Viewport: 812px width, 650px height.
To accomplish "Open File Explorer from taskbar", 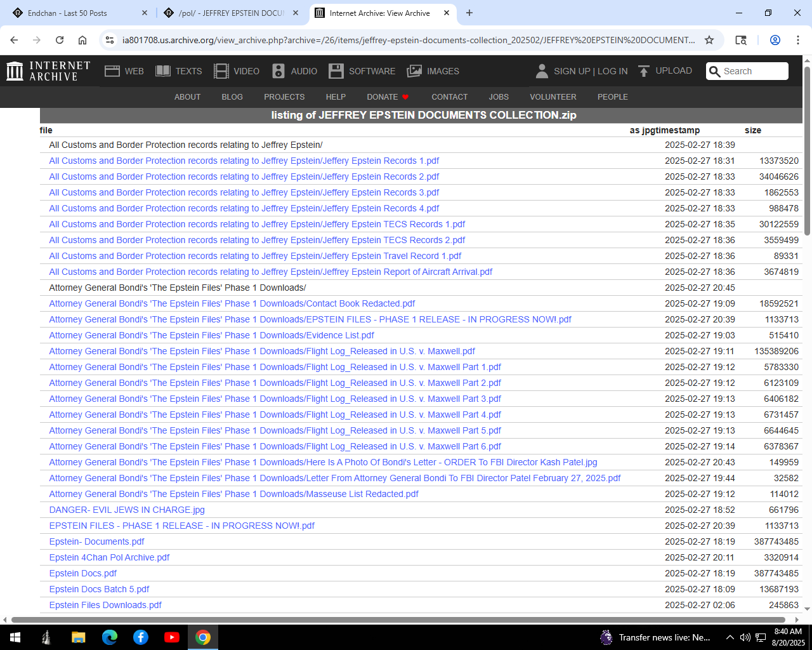I will 78,637.
